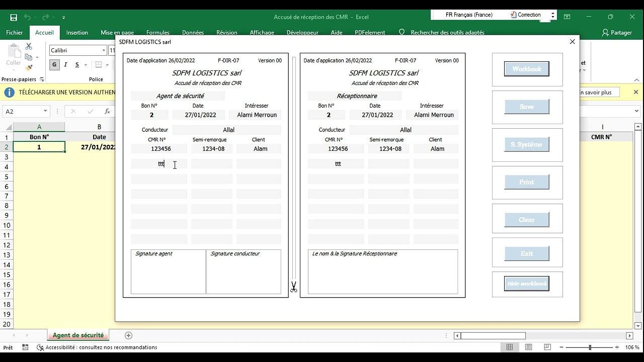Add a new sheet with the plus icon
This screenshot has height=362, width=644.
(128, 335)
